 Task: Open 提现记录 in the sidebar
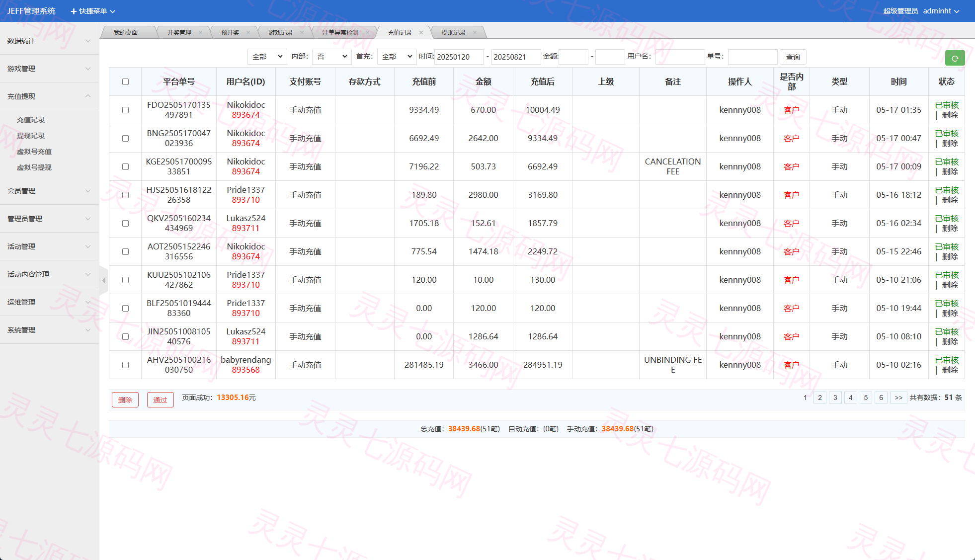tap(31, 136)
